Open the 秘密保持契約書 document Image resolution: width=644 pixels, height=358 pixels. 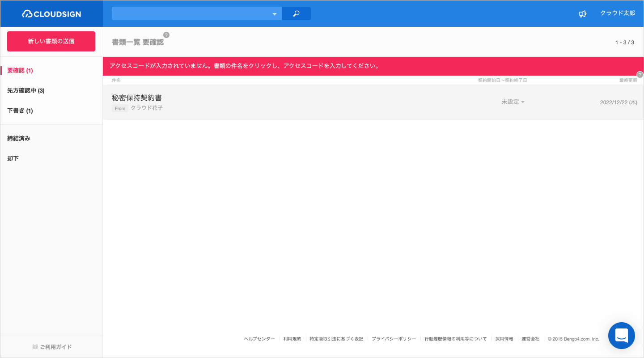[137, 98]
